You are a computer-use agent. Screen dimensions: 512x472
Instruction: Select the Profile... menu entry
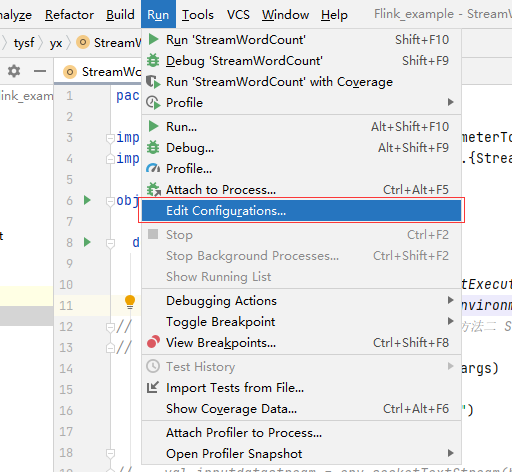point(301,169)
